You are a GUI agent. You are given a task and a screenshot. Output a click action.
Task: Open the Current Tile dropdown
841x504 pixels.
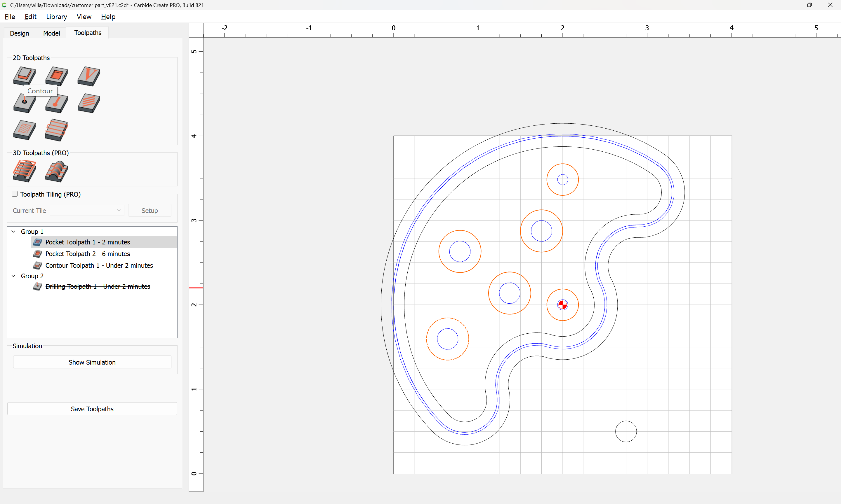(x=87, y=211)
